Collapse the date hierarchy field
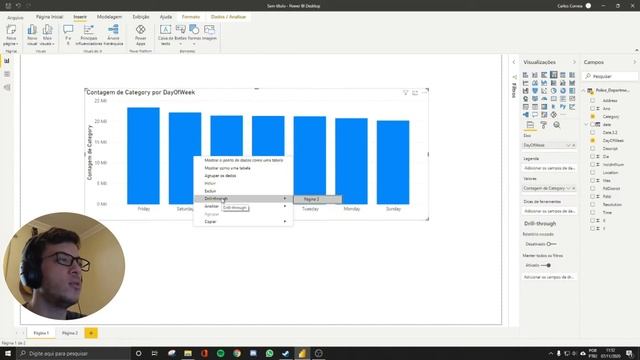 587,124
